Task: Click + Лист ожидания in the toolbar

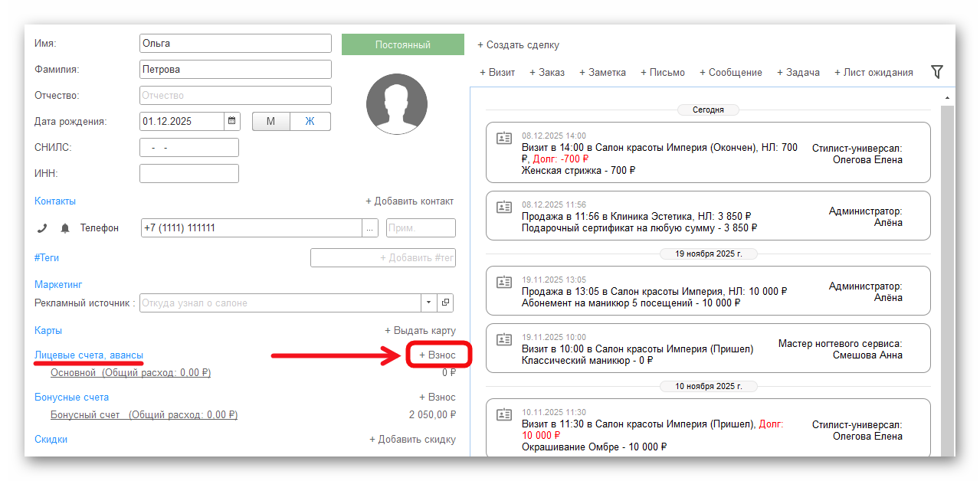Action: tap(873, 72)
